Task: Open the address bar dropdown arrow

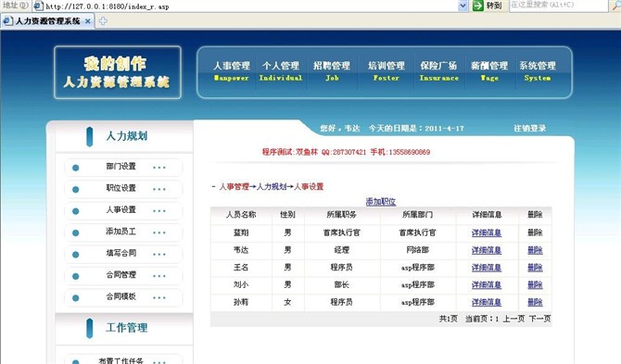Action: click(x=463, y=6)
